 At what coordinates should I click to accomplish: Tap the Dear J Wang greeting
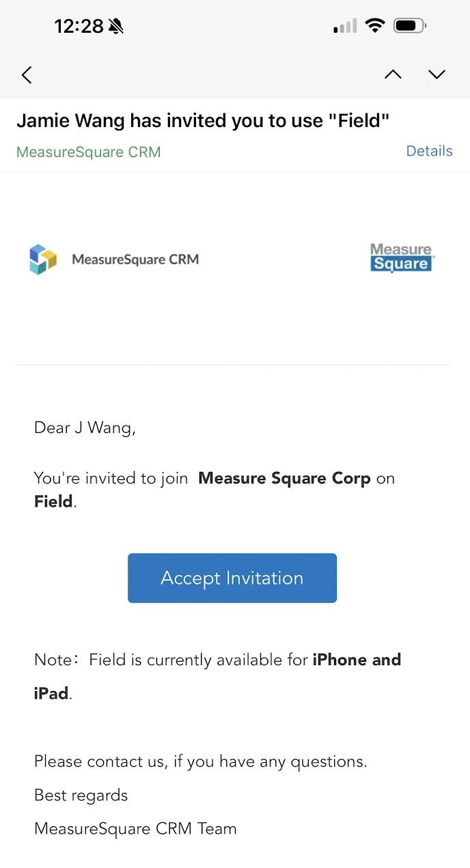(x=85, y=428)
